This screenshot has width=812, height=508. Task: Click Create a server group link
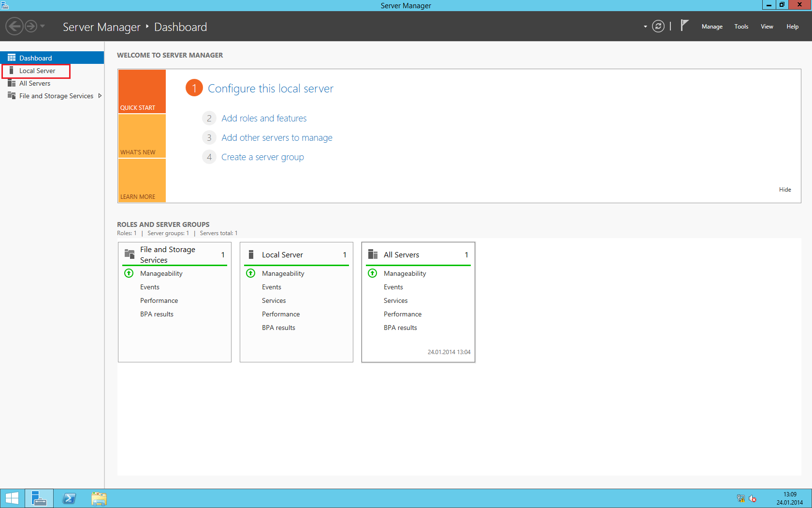pyautogui.click(x=262, y=157)
